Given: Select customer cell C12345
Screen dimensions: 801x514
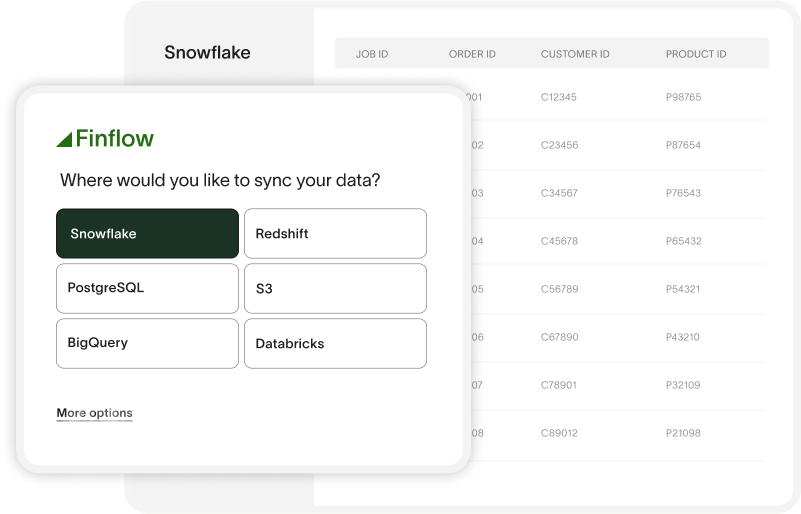Looking at the screenshot, I should click(558, 97).
